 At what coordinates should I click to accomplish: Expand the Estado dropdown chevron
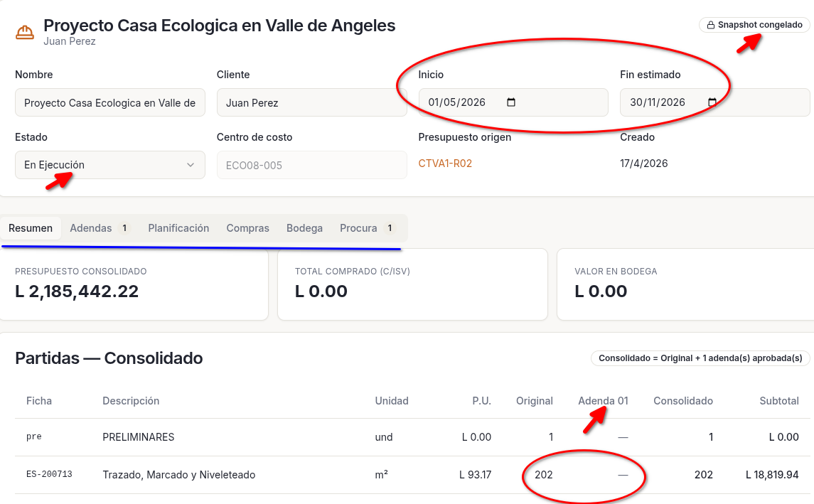(191, 165)
